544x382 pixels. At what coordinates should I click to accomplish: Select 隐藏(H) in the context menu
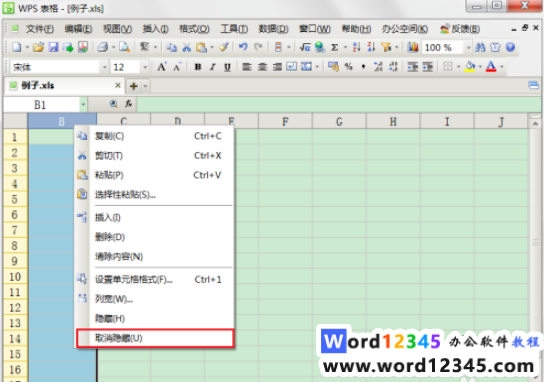155,318
